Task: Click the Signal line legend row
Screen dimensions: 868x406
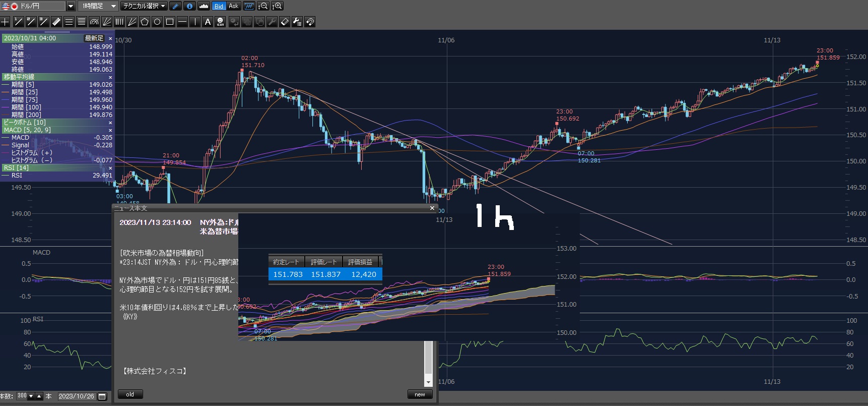Action: [x=57, y=145]
